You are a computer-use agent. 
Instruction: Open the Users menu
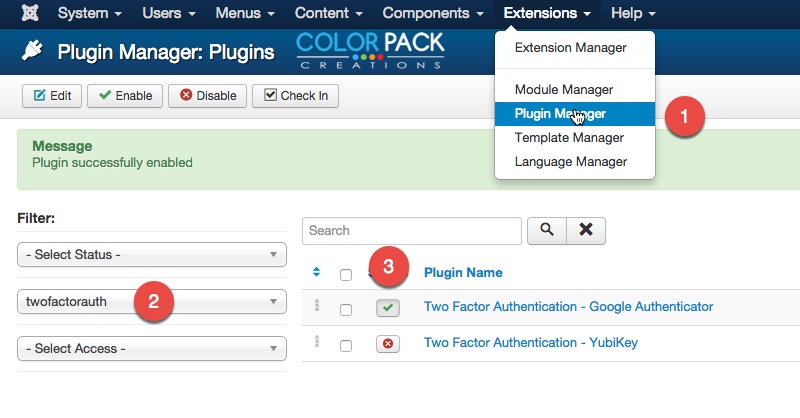pos(168,13)
